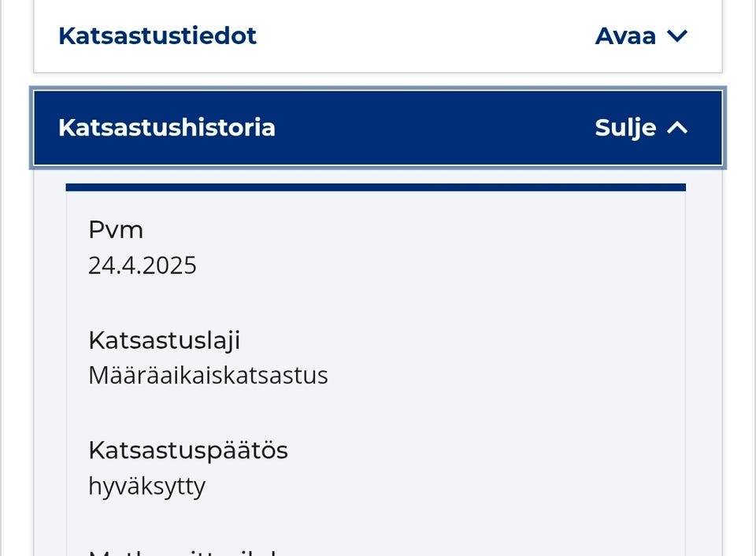Click the Katsastuspäätös label

[188, 450]
